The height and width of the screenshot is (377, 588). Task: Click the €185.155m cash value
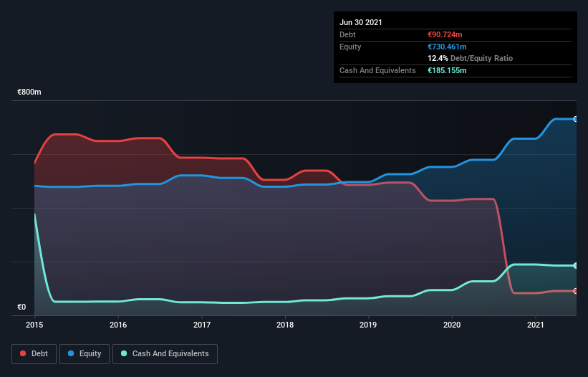447,70
